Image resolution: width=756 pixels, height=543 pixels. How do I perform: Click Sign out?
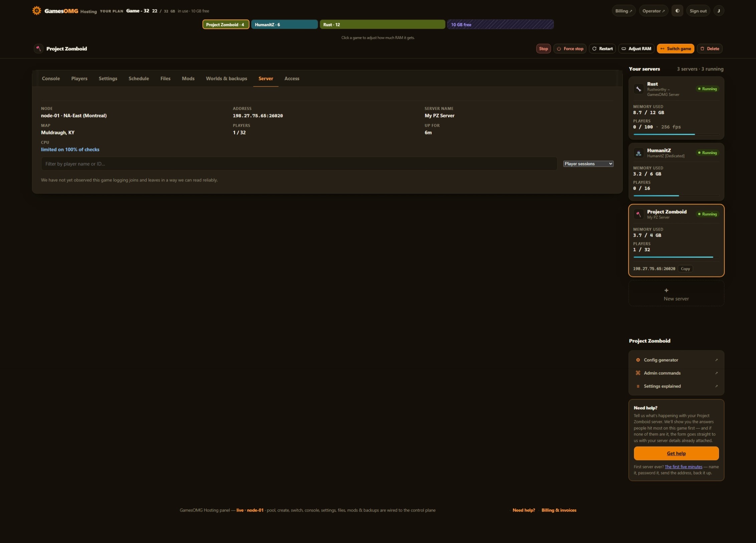698,11
